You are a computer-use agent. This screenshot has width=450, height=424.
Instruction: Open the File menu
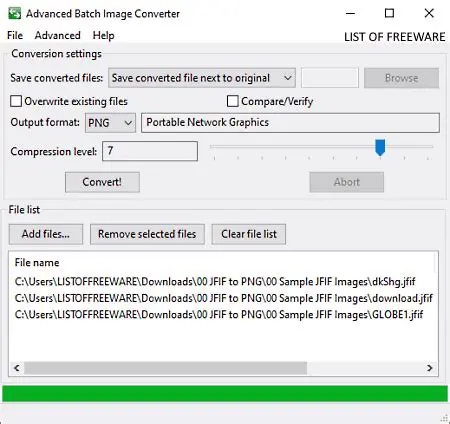coord(15,35)
